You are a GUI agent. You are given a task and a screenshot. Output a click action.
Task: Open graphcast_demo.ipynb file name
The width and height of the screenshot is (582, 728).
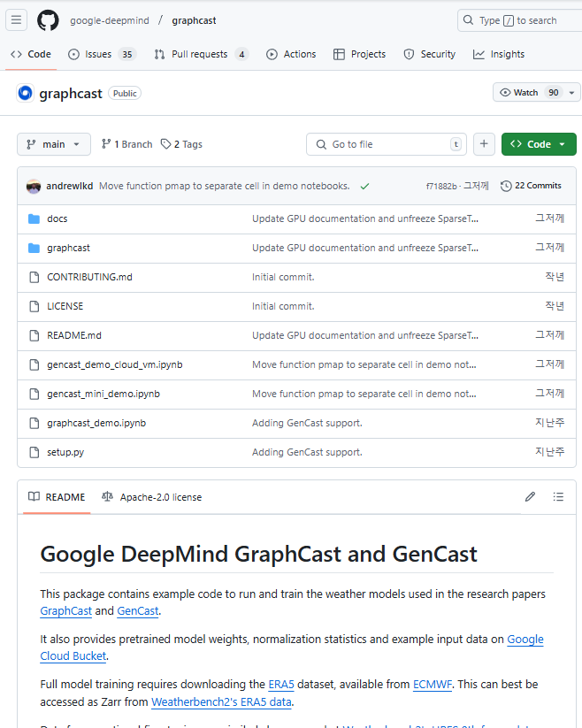coord(96,423)
